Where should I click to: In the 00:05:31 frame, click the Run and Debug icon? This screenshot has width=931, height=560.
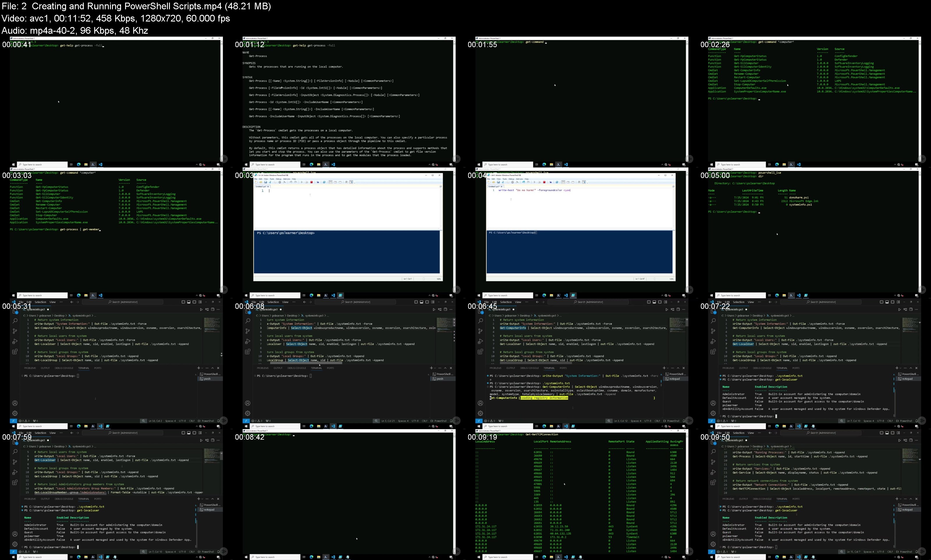tap(15, 341)
